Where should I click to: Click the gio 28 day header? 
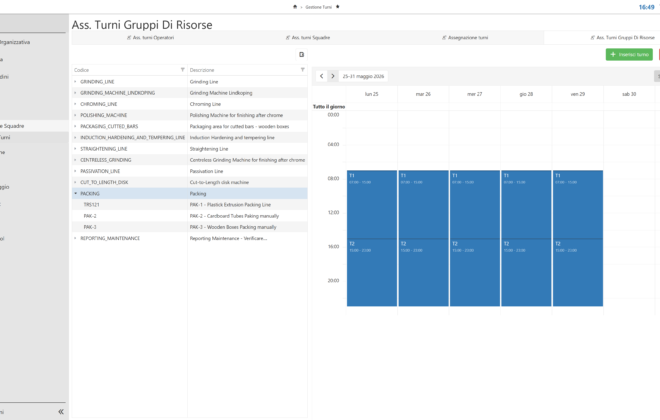tap(526, 94)
